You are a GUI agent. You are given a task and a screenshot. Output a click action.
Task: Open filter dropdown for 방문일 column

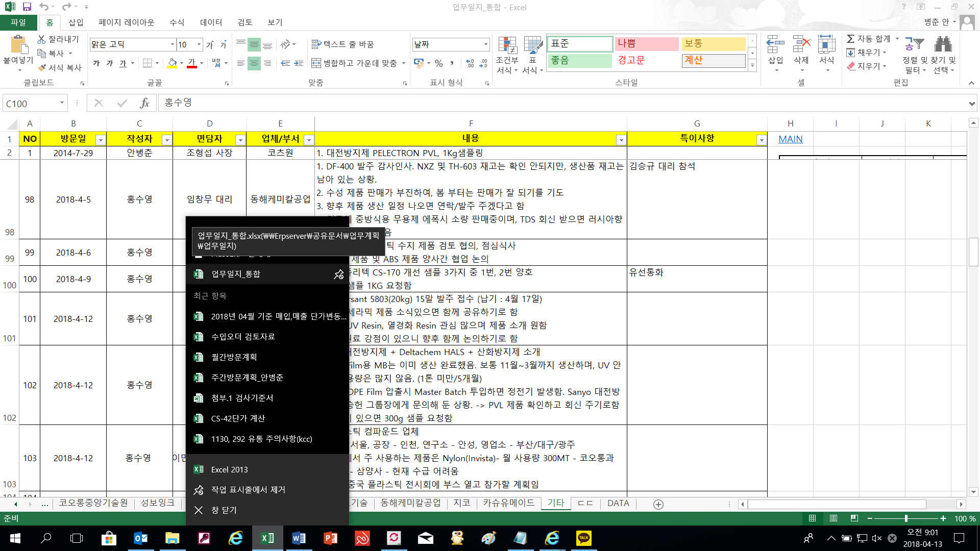coord(101,140)
